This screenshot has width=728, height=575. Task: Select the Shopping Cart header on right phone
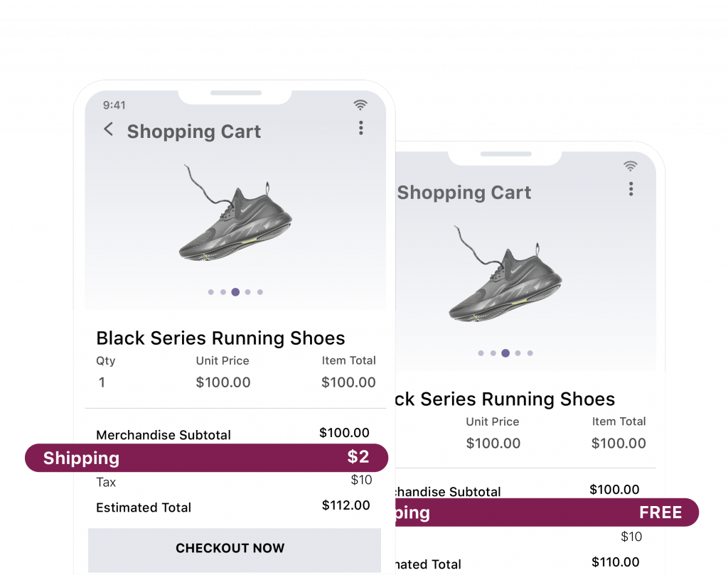point(464,193)
